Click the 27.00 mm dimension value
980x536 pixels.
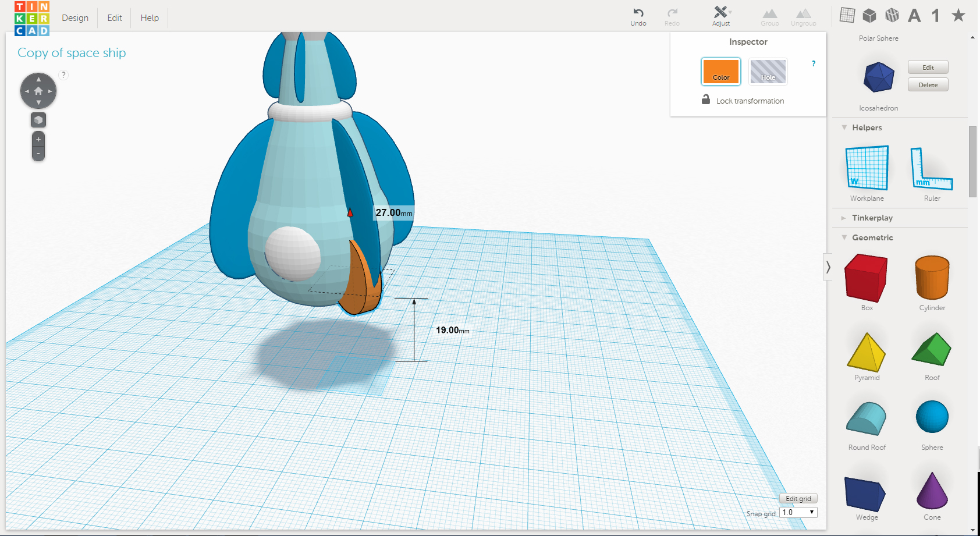coord(393,213)
